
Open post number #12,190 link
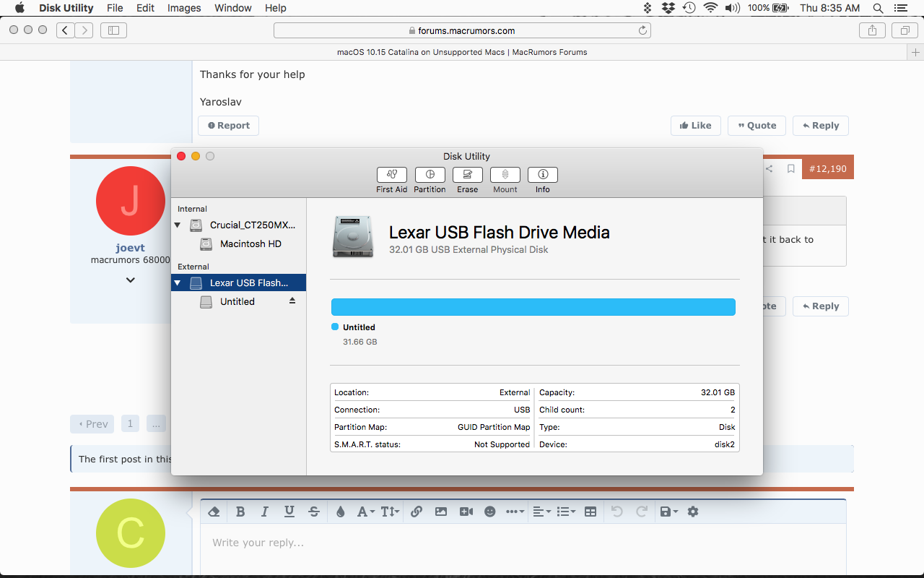coord(828,168)
